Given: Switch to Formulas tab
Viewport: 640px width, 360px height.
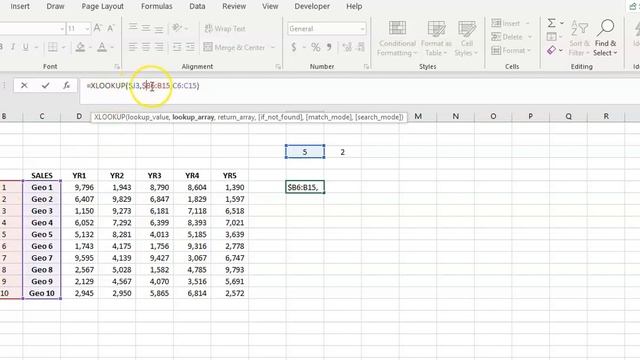Looking at the screenshot, I should pyautogui.click(x=156, y=7).
